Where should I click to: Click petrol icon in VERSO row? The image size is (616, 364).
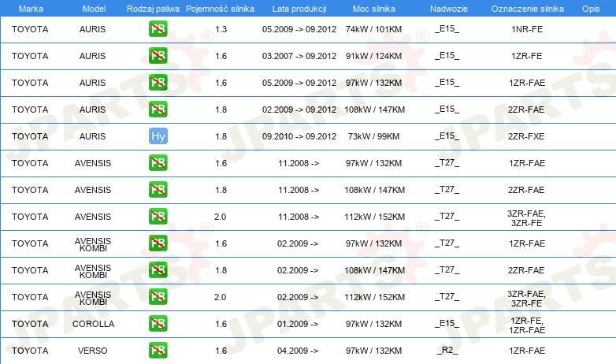[158, 351]
